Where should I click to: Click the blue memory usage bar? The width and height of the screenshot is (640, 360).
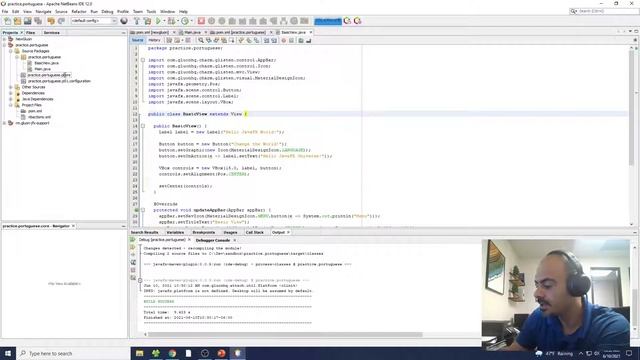(x=328, y=21)
